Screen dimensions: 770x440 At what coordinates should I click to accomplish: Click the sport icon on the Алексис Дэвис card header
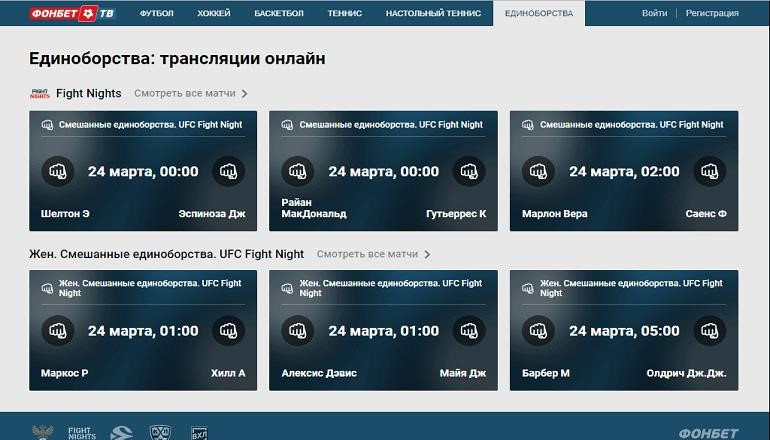[287, 288]
